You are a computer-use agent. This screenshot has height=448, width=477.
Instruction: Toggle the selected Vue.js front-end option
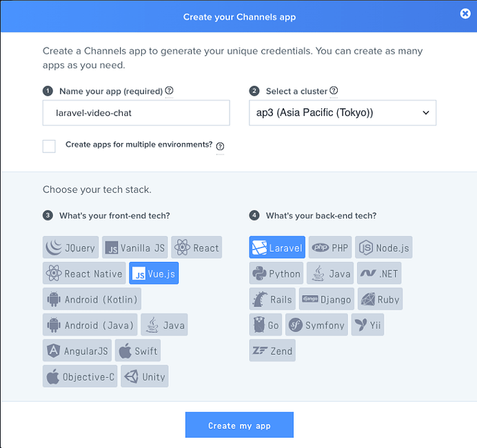pyautogui.click(x=154, y=273)
